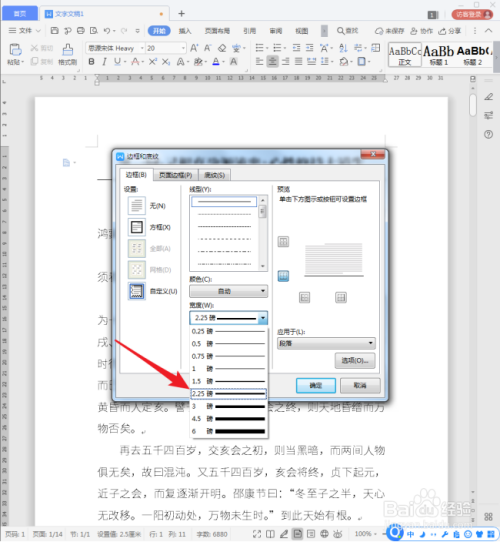Viewport: 500px width, 542px height.
Task: Justify the paragraph text
Action: point(298,62)
